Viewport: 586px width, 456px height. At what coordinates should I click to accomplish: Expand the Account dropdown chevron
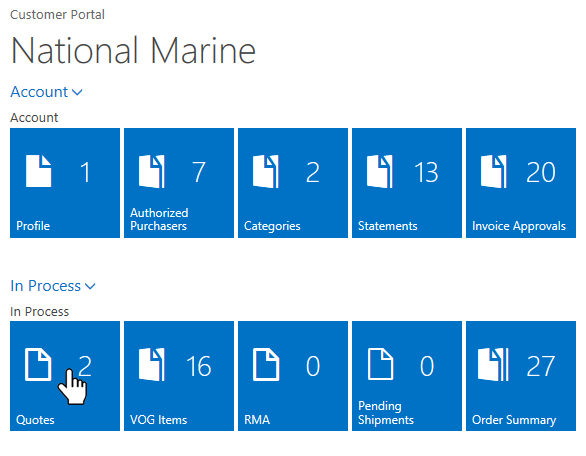point(77,92)
